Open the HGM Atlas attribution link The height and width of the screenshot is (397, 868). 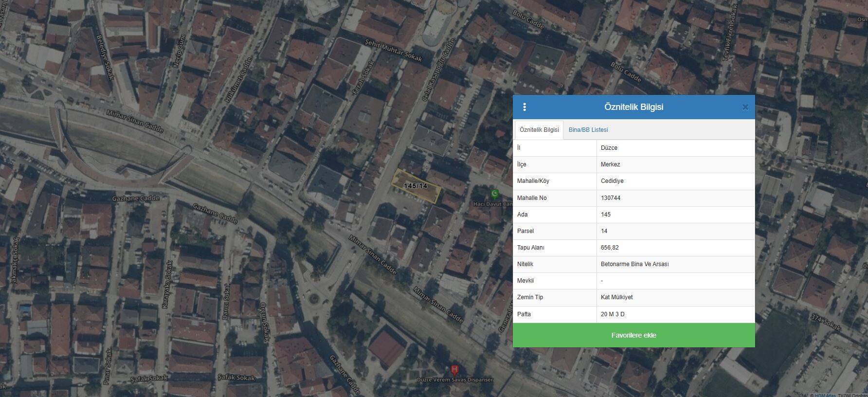825,395
